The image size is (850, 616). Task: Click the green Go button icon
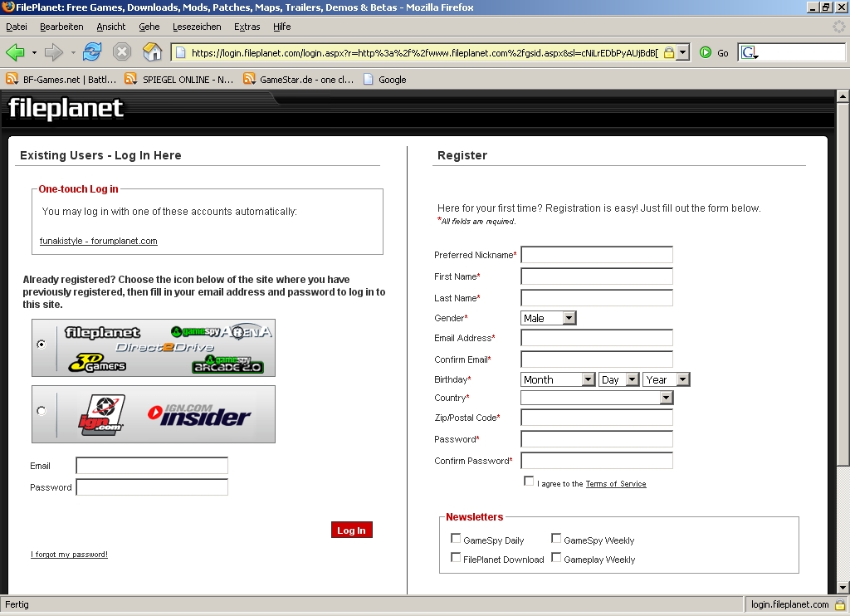point(706,52)
